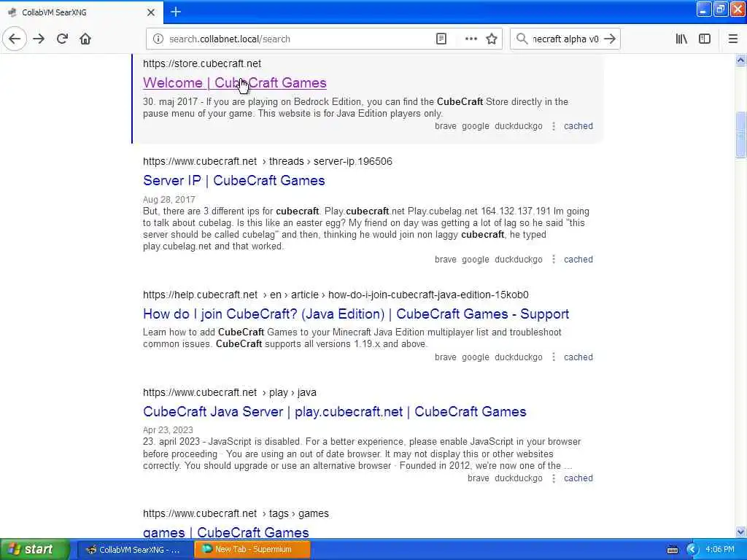The width and height of the screenshot is (747, 560).
Task: Click the 4:06 PM taskbar clock
Action: (720, 550)
